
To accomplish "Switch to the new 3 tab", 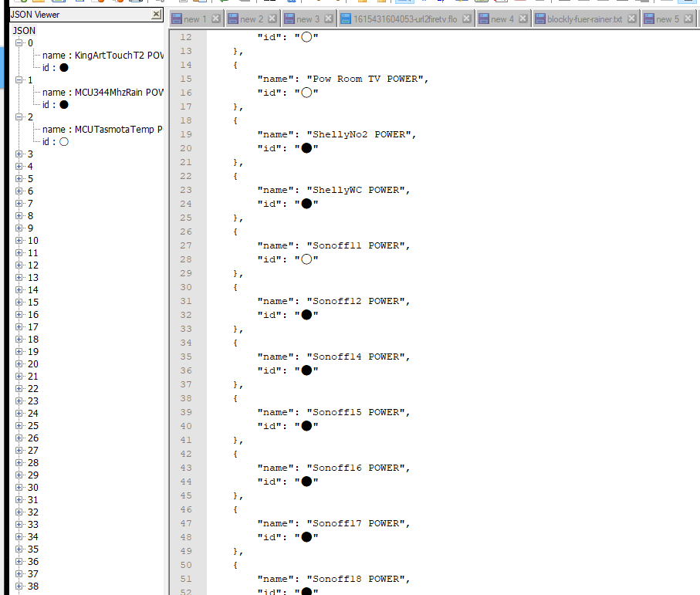I will click(x=309, y=19).
